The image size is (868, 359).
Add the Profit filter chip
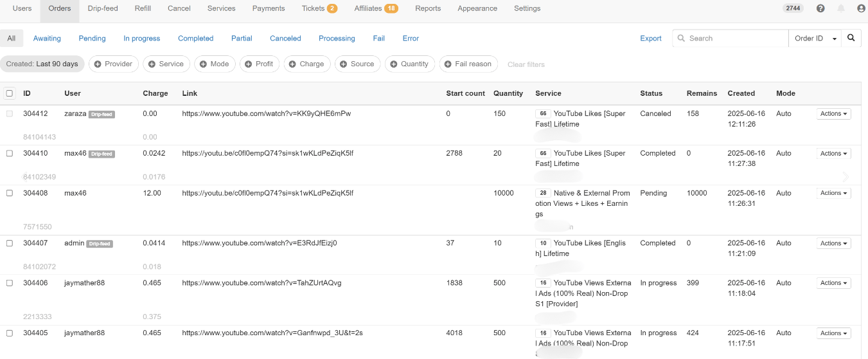pyautogui.click(x=258, y=64)
